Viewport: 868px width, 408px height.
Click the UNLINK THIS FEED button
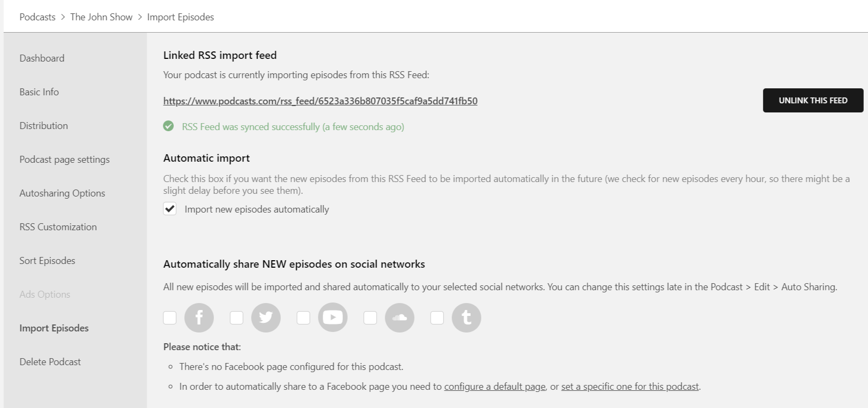[x=813, y=100]
